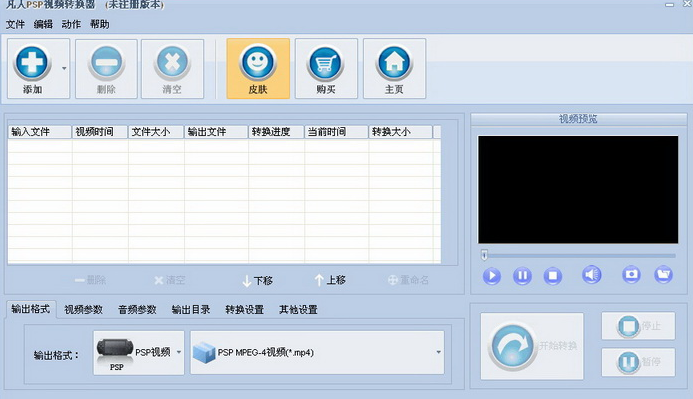The width and height of the screenshot is (693, 399).
Task: Click the 添加 plus icon
Action: click(32, 62)
